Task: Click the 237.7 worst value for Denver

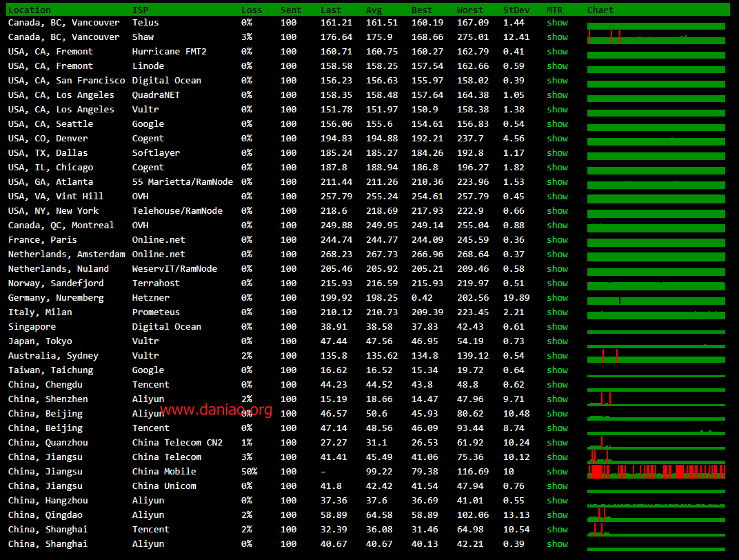Action: coord(470,139)
